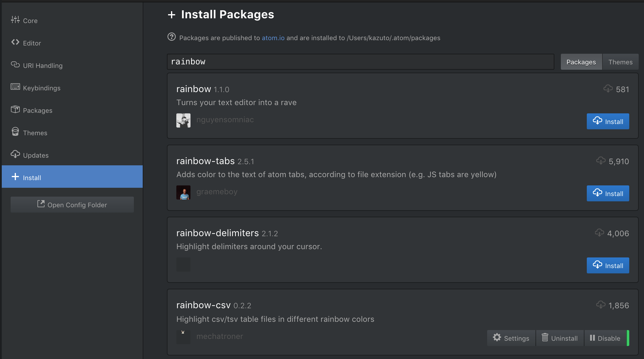This screenshot has height=359, width=644.
Task: Select the Packages filter tab
Action: [581, 62]
